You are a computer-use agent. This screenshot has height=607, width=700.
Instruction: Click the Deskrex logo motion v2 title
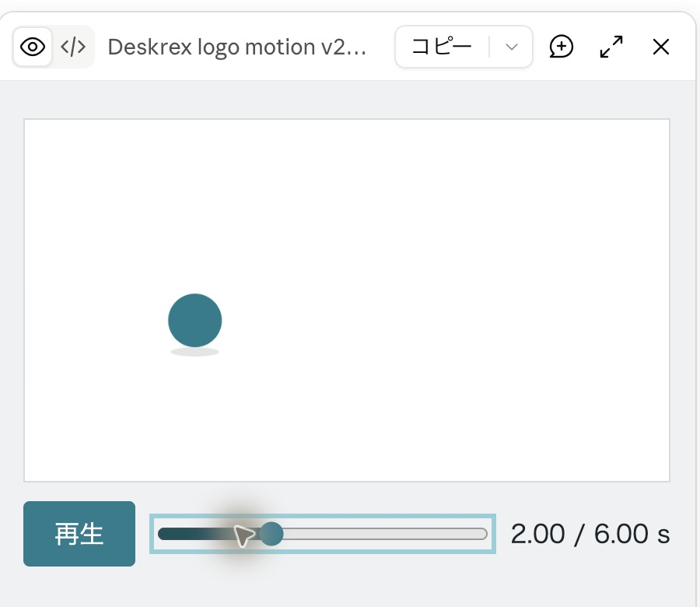pyautogui.click(x=237, y=47)
